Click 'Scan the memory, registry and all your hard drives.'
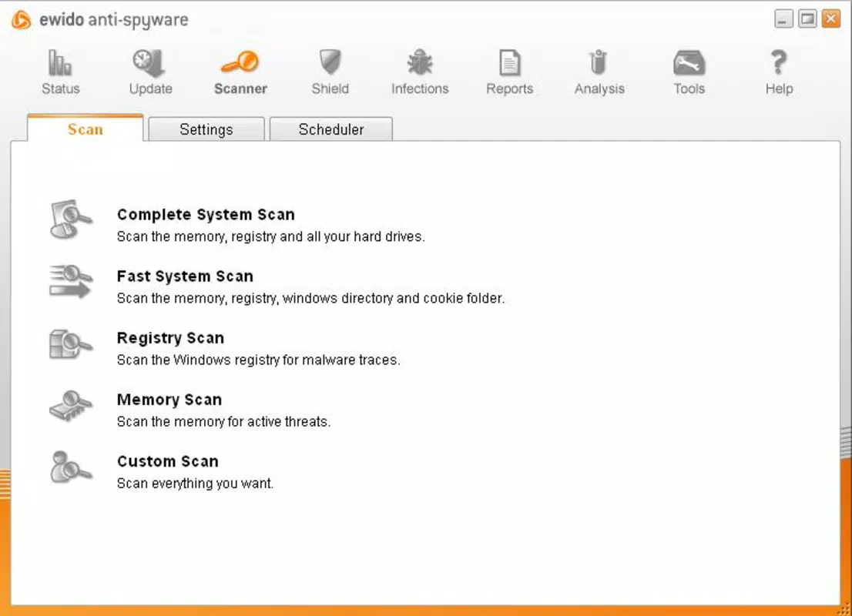The height and width of the screenshot is (616, 852). 270,237
